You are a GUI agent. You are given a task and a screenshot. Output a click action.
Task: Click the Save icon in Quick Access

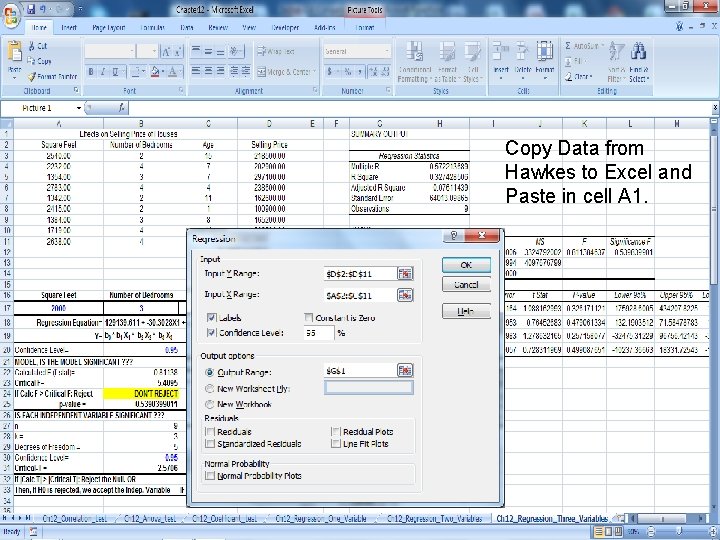pyautogui.click(x=31, y=9)
